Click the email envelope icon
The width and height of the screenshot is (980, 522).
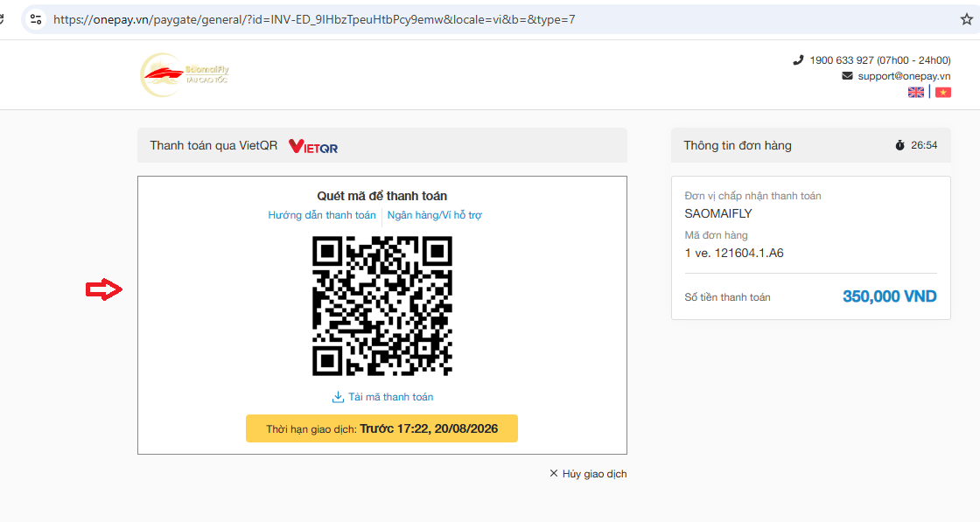848,75
